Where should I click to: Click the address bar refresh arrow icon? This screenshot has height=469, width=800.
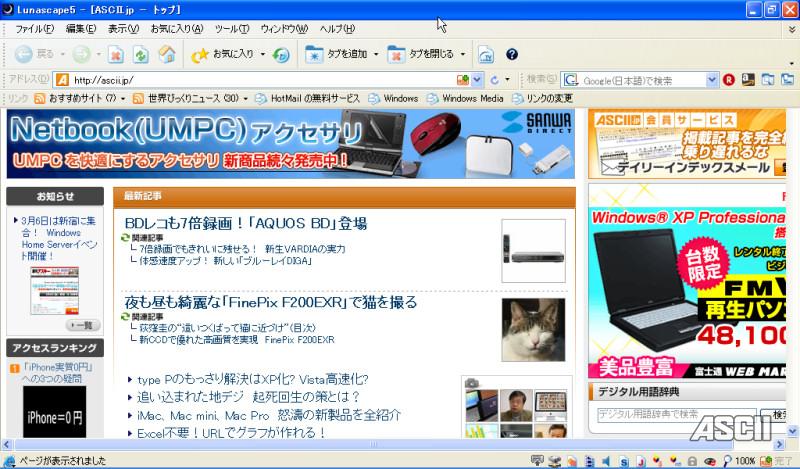click(494, 80)
